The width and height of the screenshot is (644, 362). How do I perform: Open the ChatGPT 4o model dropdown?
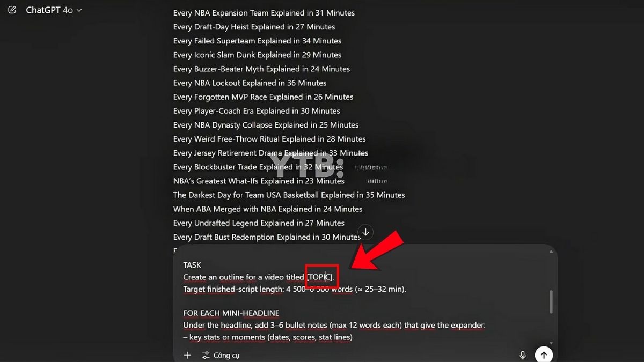coord(54,10)
